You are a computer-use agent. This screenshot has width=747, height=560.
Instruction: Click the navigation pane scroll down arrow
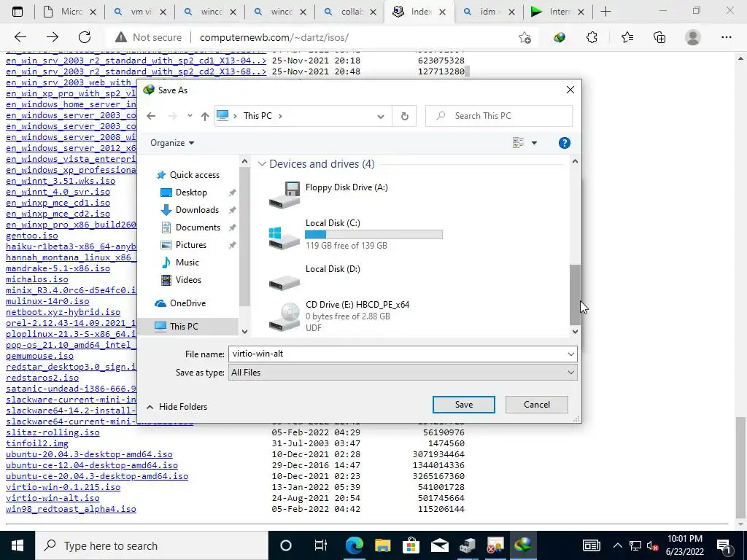tap(244, 332)
